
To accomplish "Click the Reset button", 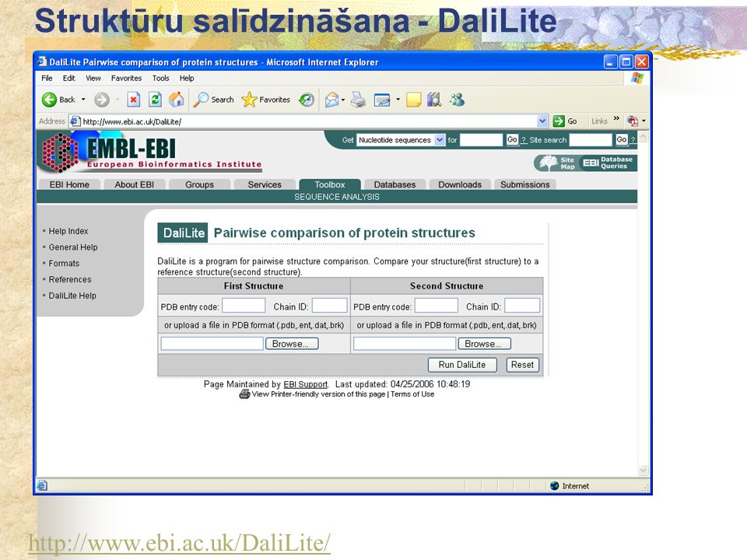I will click(x=523, y=365).
